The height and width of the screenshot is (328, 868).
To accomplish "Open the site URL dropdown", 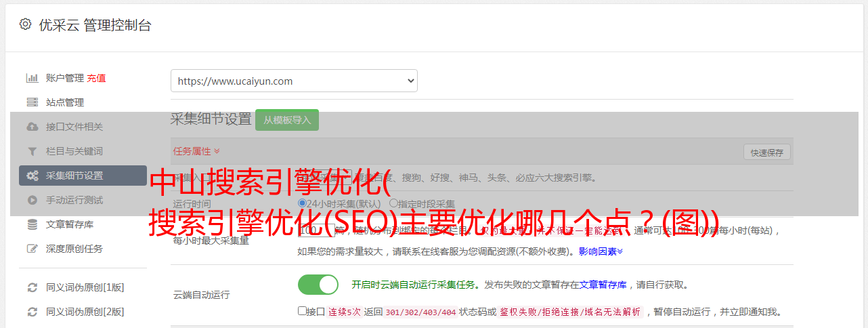I will pyautogui.click(x=294, y=81).
